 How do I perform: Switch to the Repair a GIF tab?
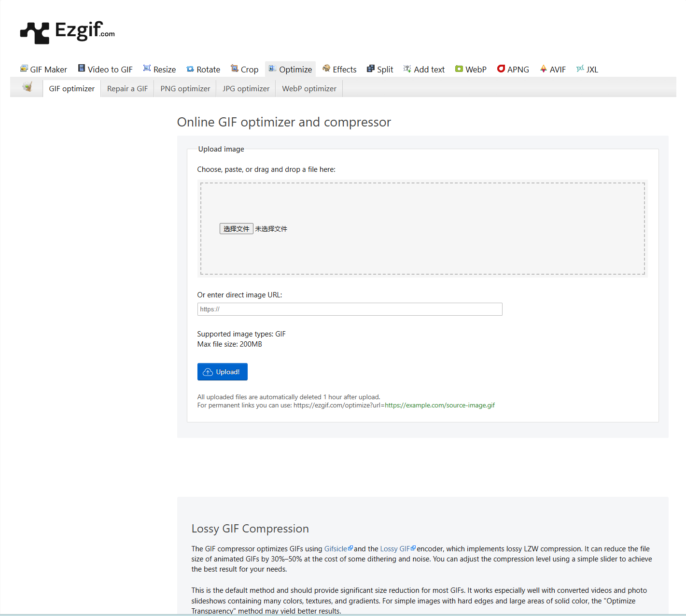tap(127, 89)
